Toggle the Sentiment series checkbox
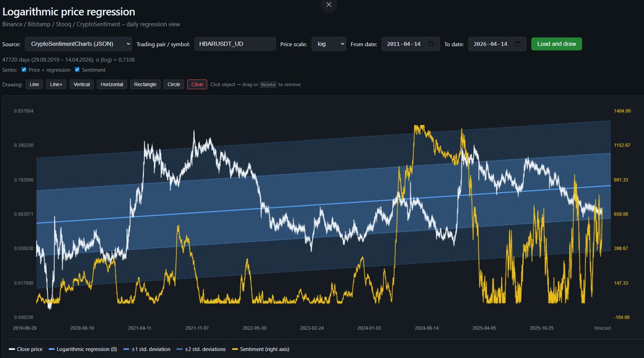The width and height of the screenshot is (644, 358). pyautogui.click(x=77, y=70)
